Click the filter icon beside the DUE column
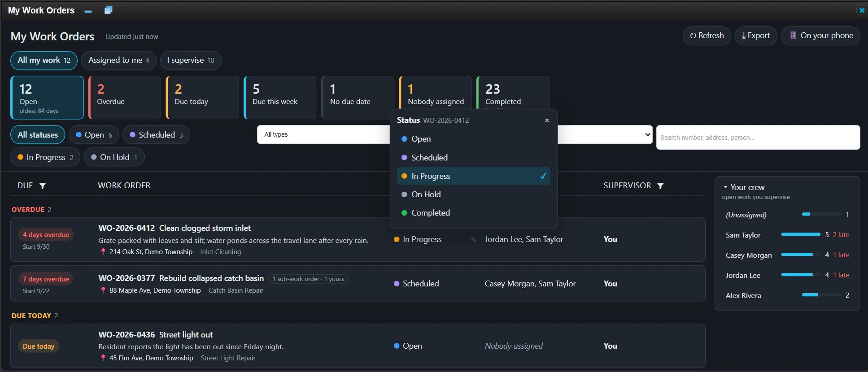This screenshot has width=868, height=372. click(43, 186)
